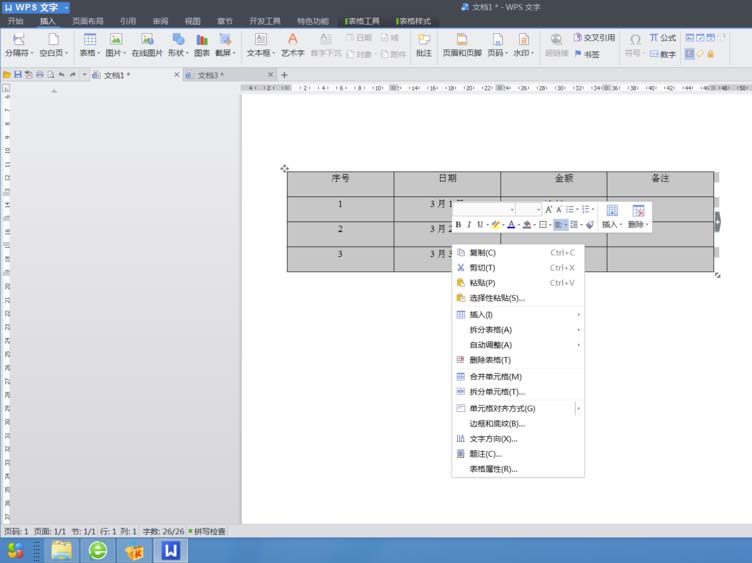Image resolution: width=752 pixels, height=563 pixels.
Task: Click Increase Font Size in mini toolbar
Action: click(549, 210)
